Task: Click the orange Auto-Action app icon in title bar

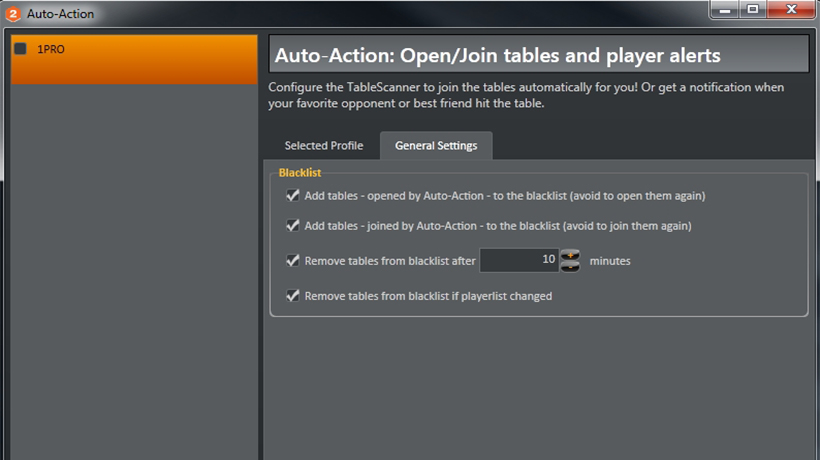Action: [x=13, y=14]
